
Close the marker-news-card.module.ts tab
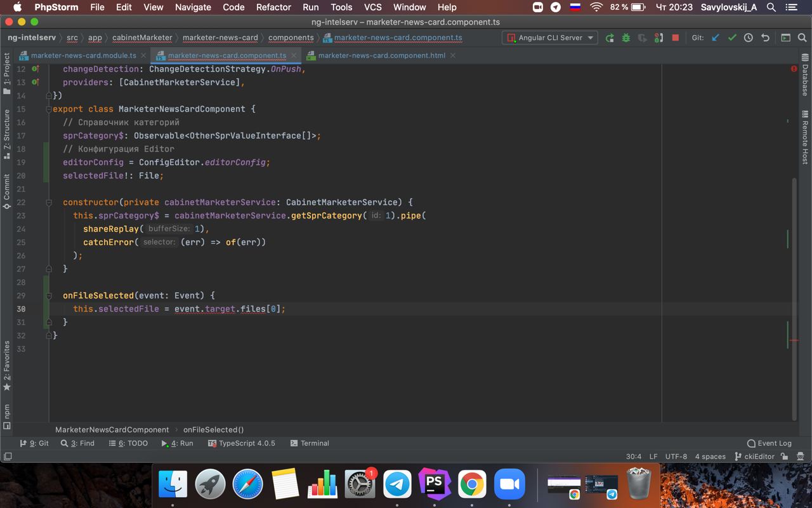click(x=144, y=55)
